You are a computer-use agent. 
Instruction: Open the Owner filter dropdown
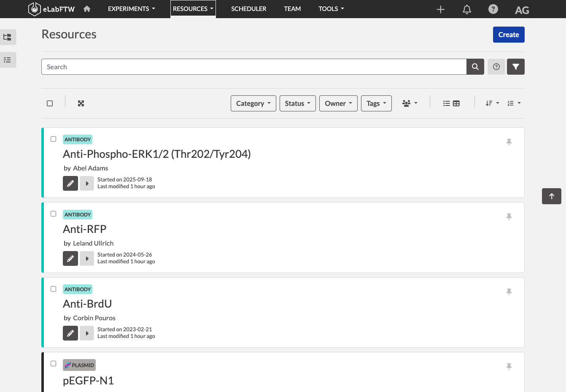338,103
